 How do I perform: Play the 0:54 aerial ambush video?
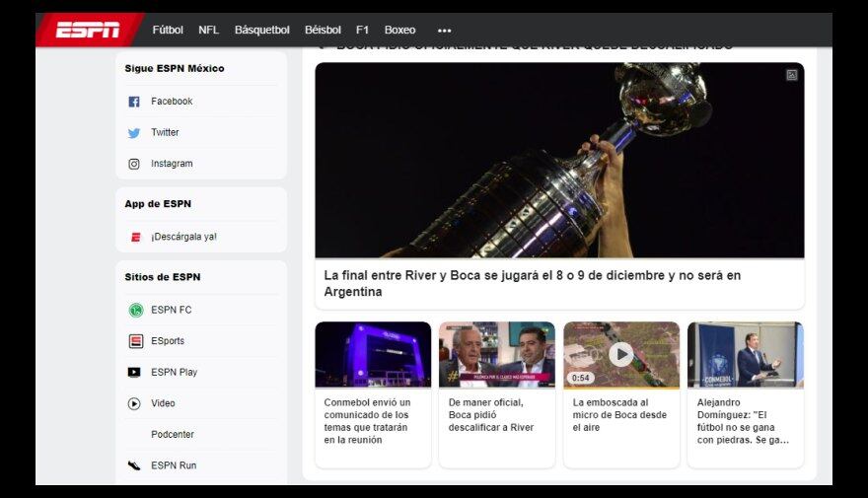621,355
